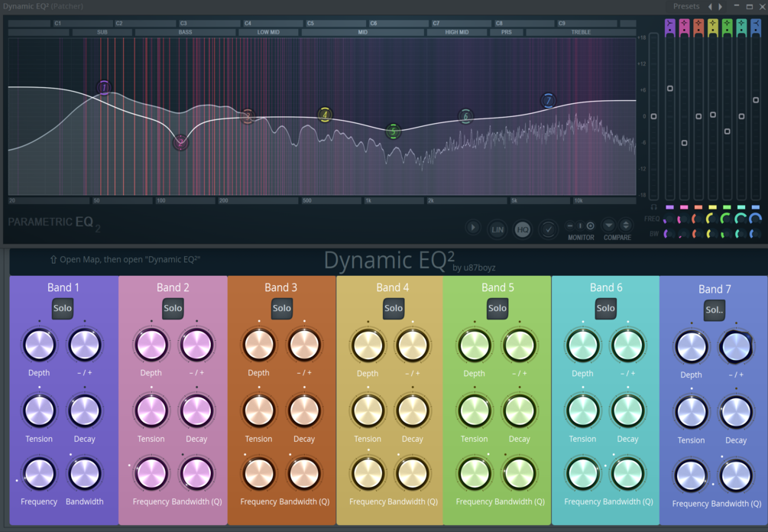The width and height of the screenshot is (768, 532).
Task: Toggle Solo for Band 6
Action: click(605, 309)
